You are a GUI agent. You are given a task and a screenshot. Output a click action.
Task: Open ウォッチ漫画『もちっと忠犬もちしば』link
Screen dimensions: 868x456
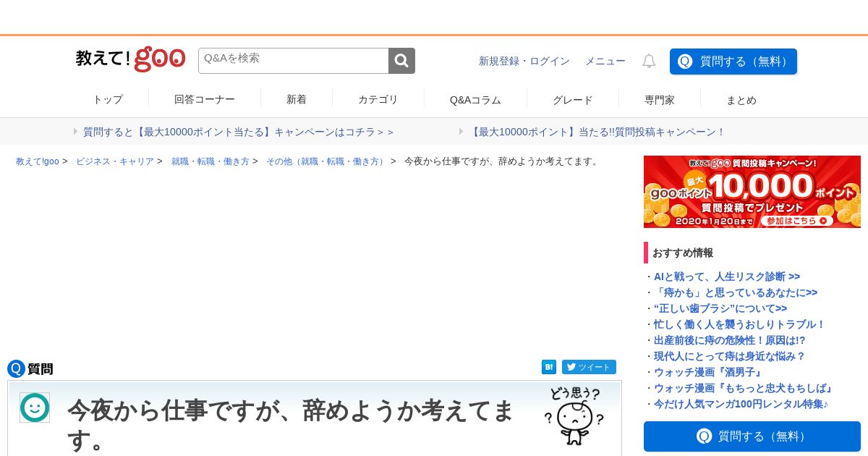tap(745, 388)
